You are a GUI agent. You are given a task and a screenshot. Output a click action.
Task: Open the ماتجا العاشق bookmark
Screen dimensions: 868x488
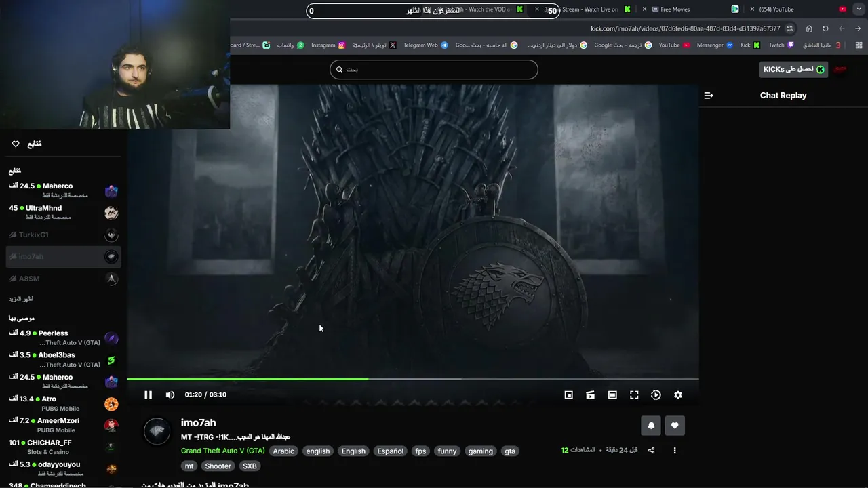point(822,45)
